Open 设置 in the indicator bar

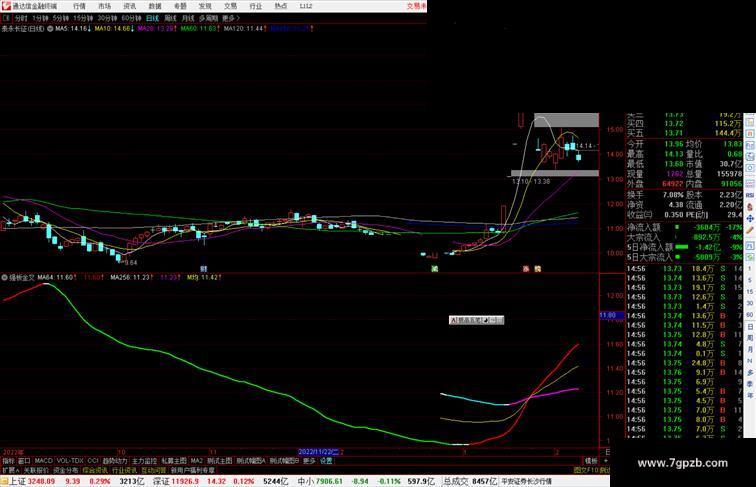(326, 461)
